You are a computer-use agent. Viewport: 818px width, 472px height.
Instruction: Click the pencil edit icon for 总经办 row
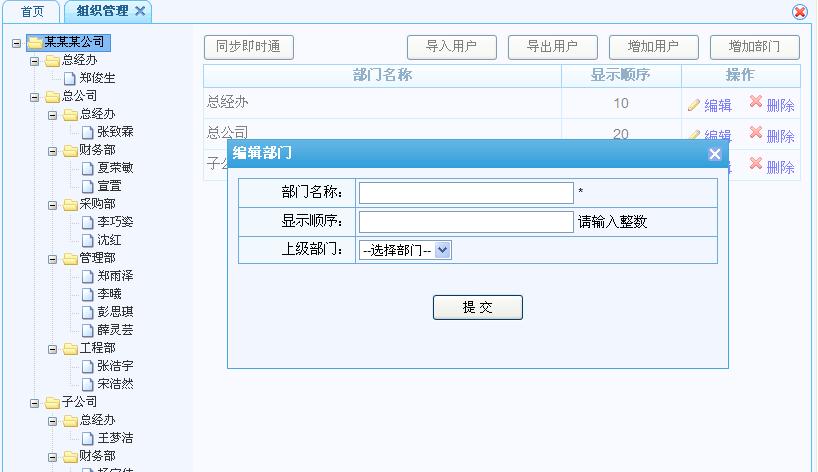(x=694, y=105)
